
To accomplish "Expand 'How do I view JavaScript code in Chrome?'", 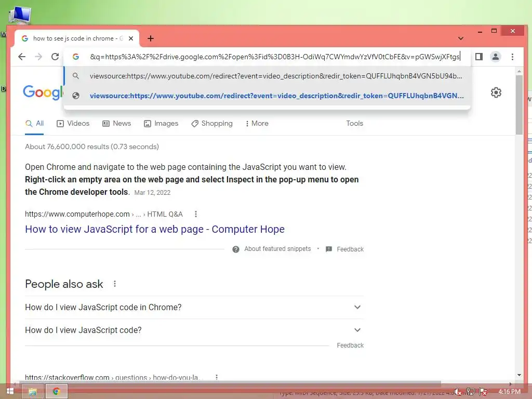I will (x=194, y=308).
